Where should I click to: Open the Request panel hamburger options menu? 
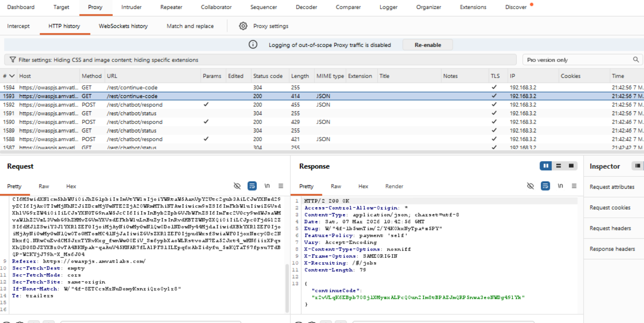pos(281,186)
